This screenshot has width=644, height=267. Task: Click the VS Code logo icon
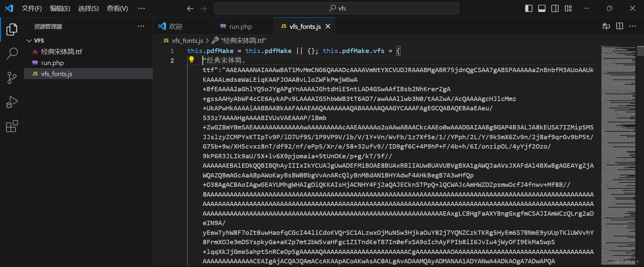click(x=9, y=8)
